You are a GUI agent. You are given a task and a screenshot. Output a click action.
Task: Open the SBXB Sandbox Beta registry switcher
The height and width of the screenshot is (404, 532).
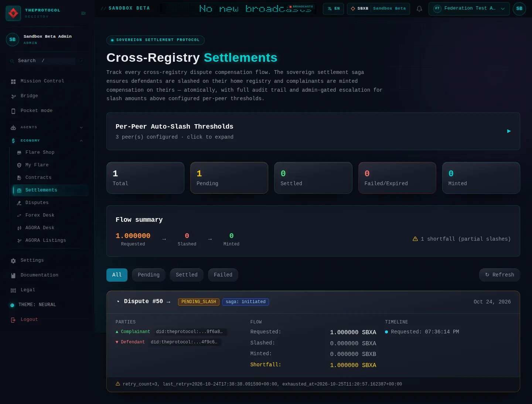[x=378, y=9]
